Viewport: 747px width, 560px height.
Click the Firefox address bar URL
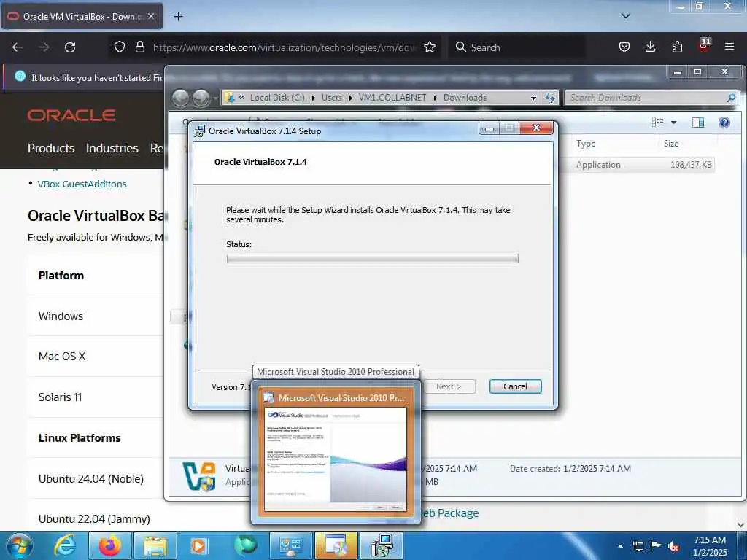(285, 47)
